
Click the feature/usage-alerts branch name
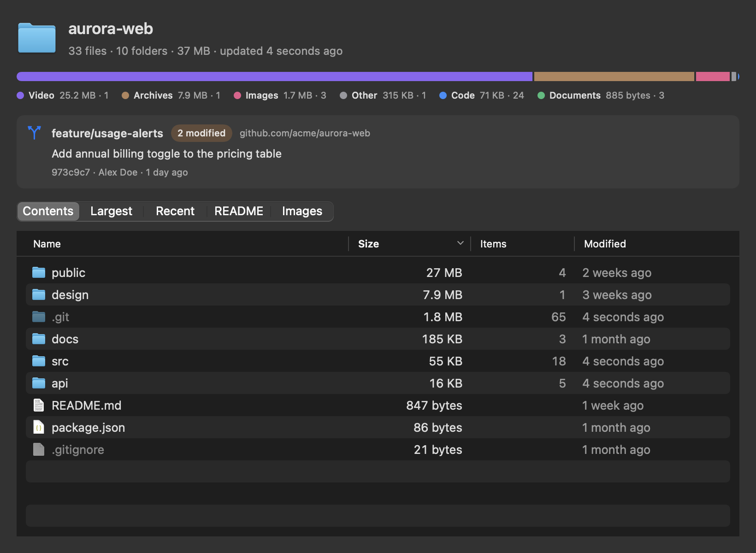pyautogui.click(x=107, y=133)
